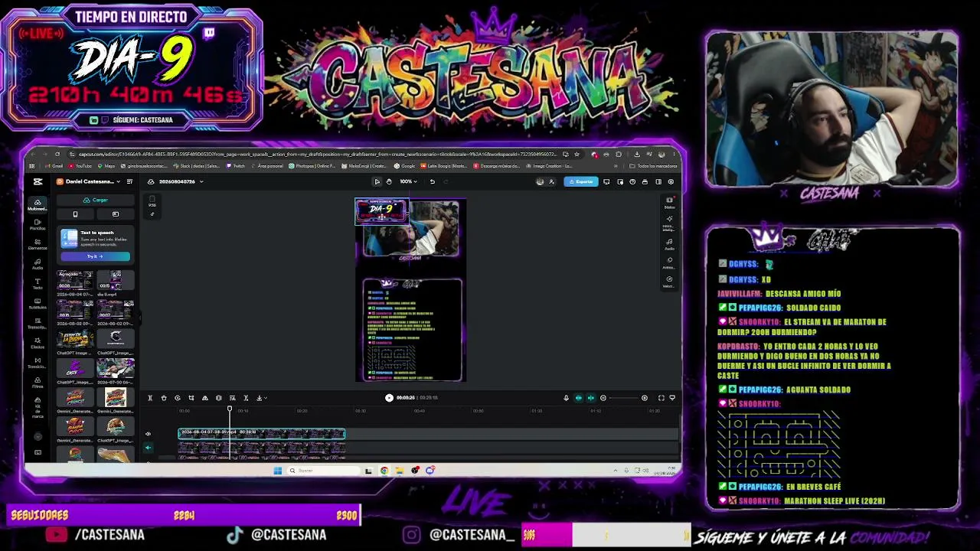Image resolution: width=980 pixels, height=551 pixels.
Task: Select the pointer selection tool
Action: pos(377,181)
